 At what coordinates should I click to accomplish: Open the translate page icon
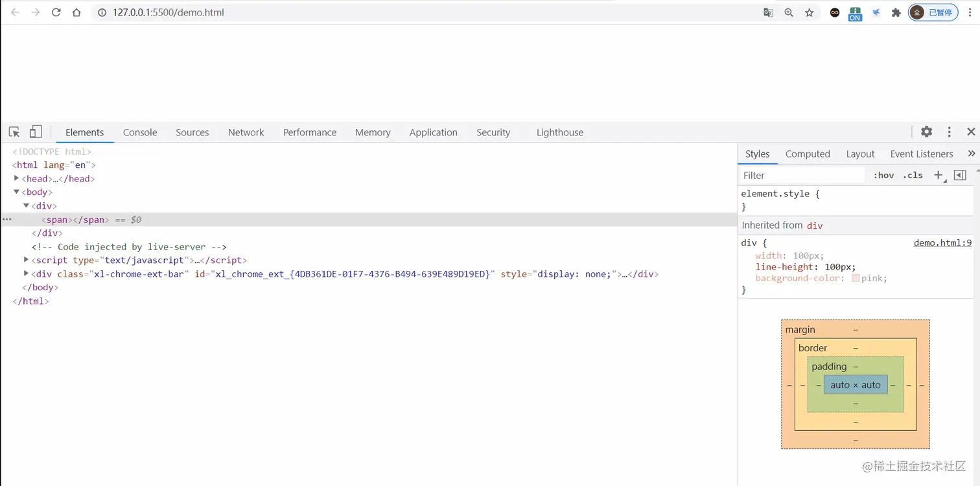768,12
